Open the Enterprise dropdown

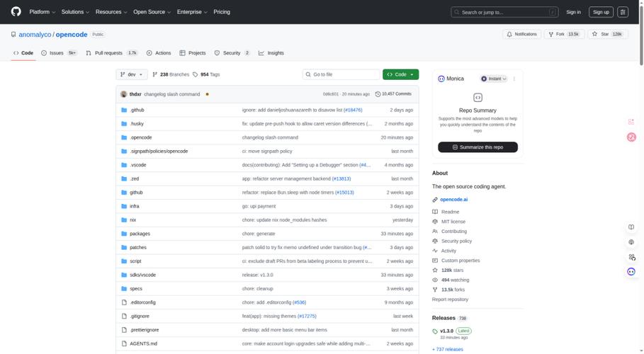[192, 12]
